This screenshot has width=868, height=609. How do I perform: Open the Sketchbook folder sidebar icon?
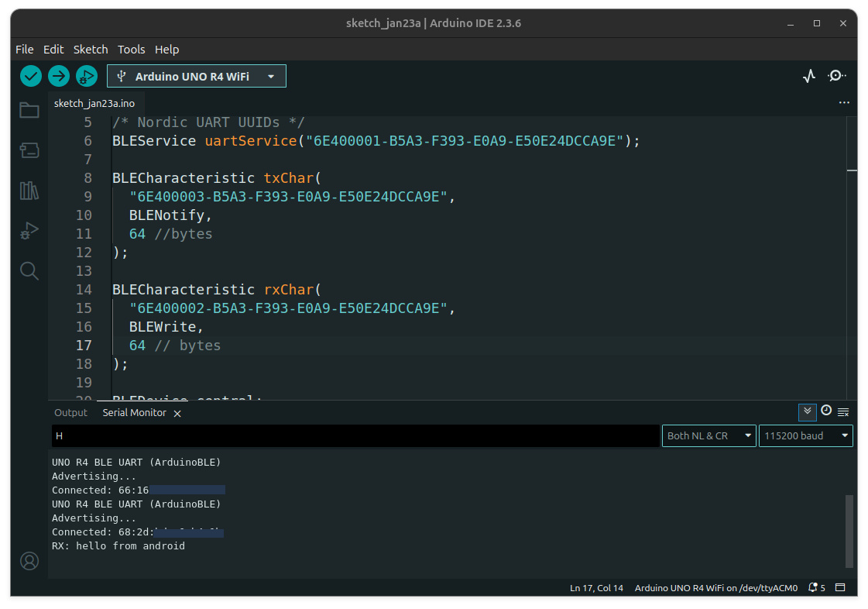[x=29, y=110]
